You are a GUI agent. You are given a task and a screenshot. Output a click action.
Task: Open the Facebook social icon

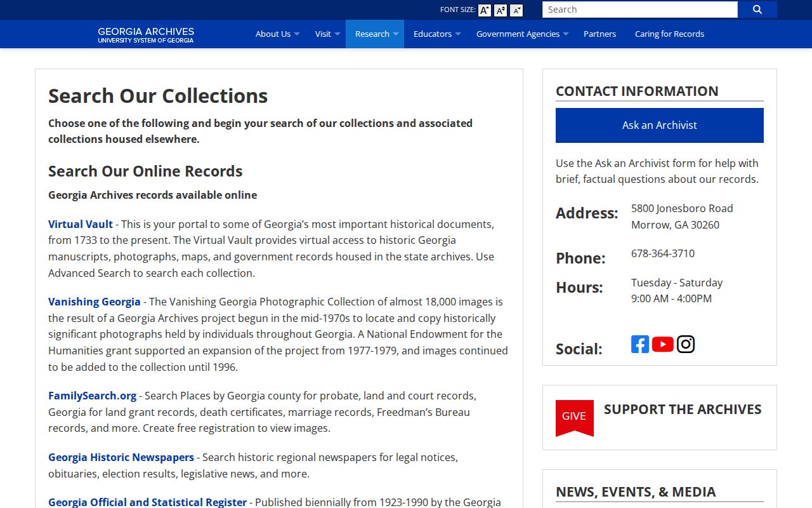point(640,344)
